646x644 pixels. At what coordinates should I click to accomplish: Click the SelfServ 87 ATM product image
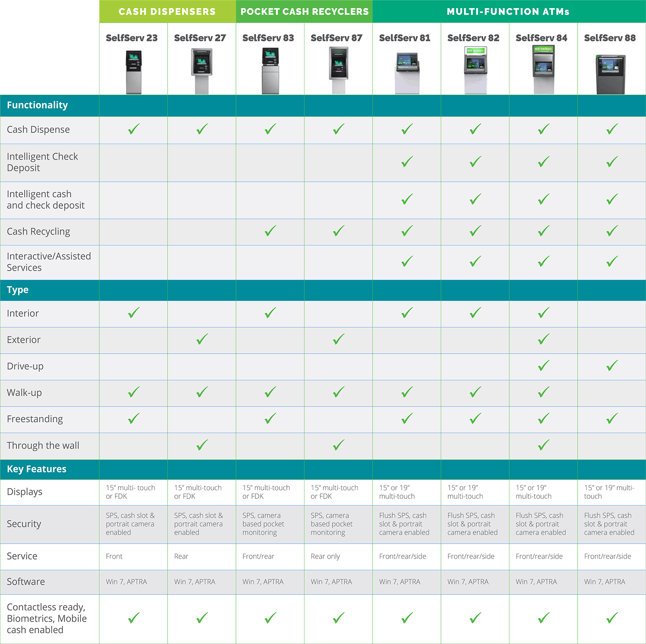pyautogui.click(x=339, y=70)
